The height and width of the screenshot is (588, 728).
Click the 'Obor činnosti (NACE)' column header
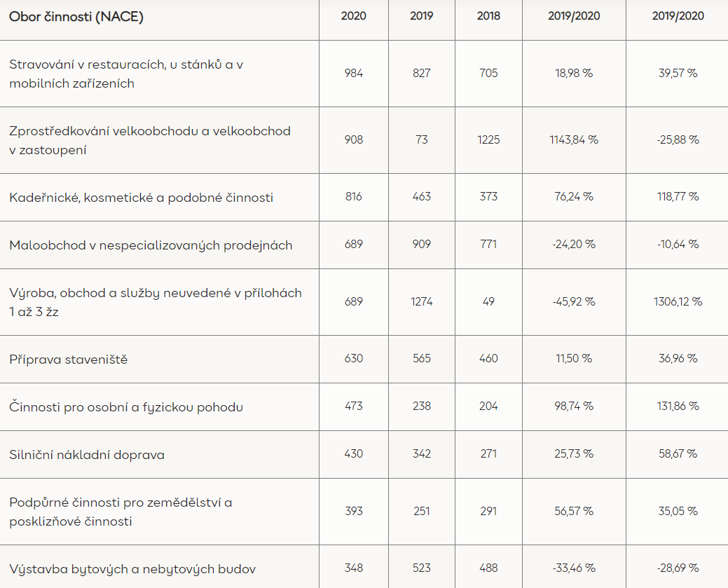coord(76,17)
